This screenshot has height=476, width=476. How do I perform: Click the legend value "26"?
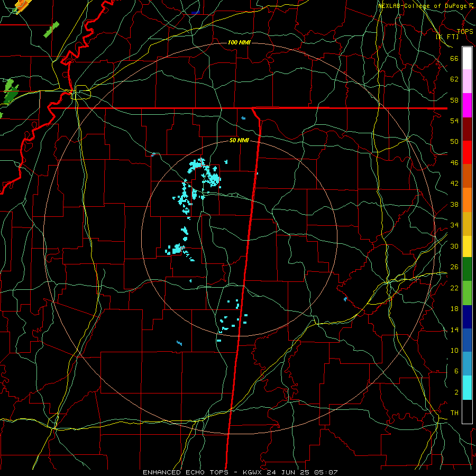(454, 267)
